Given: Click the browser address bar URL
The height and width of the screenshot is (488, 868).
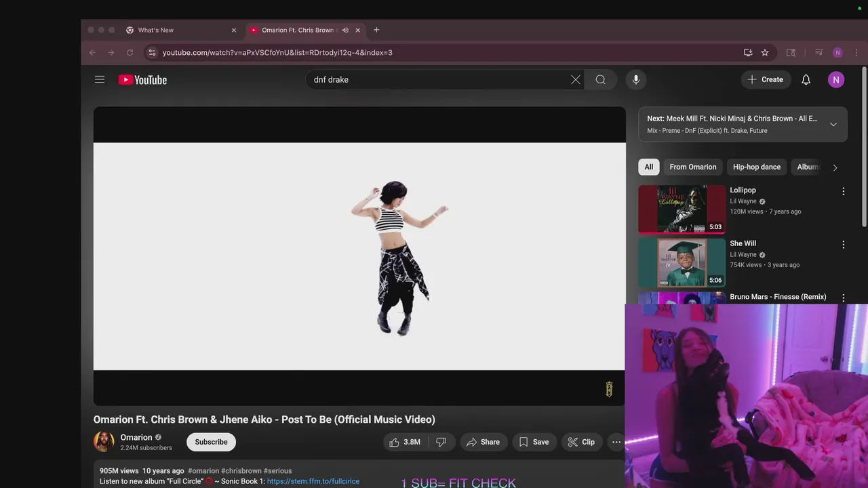Looking at the screenshot, I should [277, 52].
